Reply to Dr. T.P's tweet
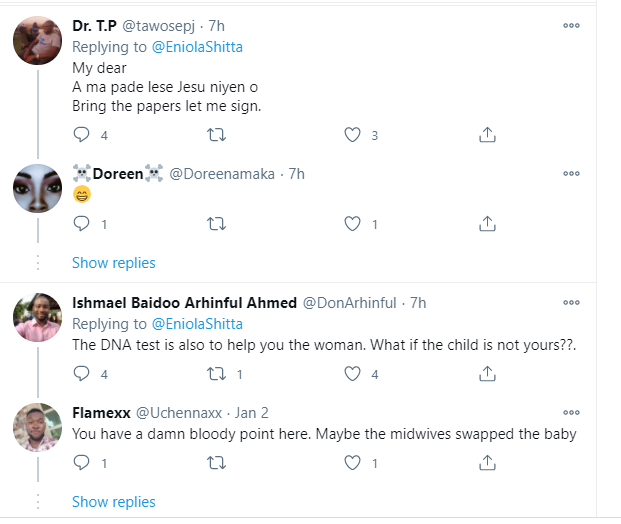The width and height of the screenshot is (621, 524). (x=82, y=135)
